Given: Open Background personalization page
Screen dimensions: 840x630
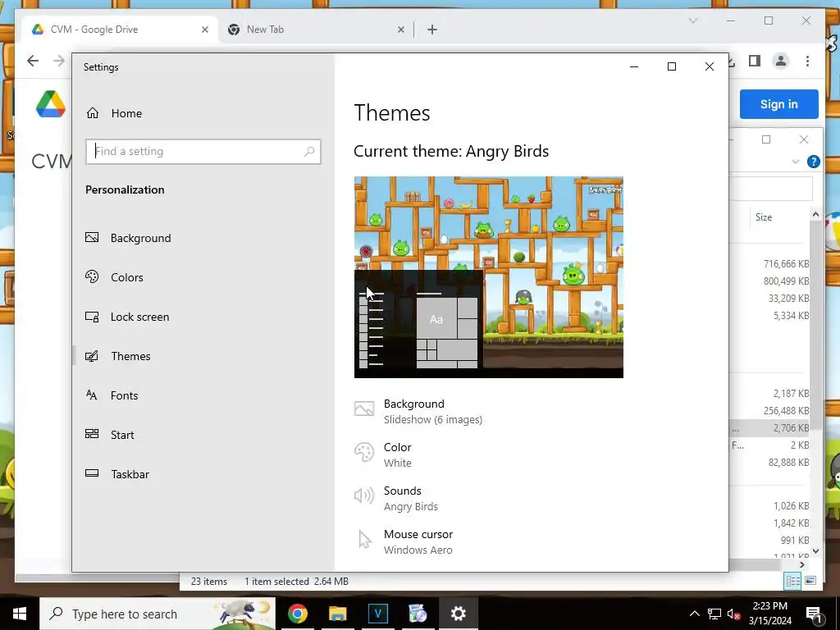Looking at the screenshot, I should [x=129, y=238].
